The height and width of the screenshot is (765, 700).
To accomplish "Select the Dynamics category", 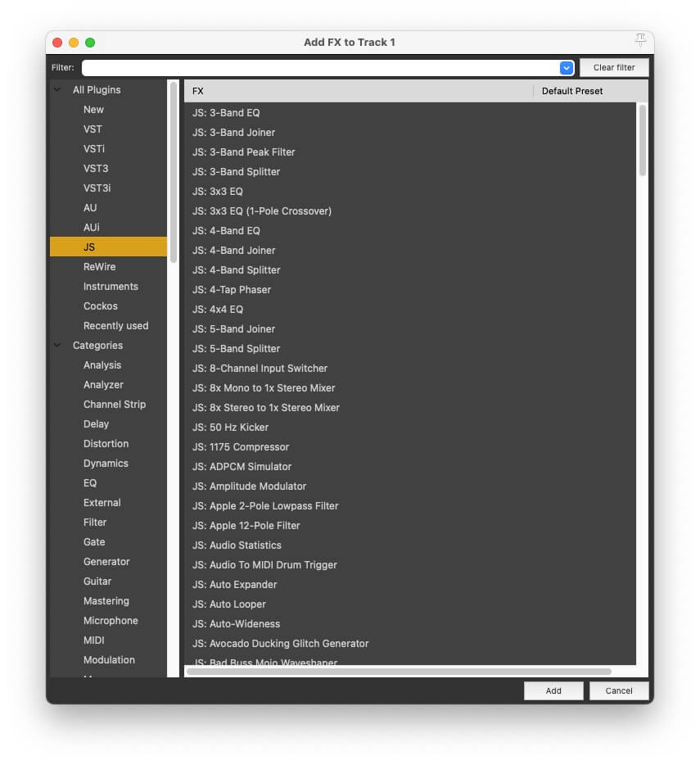I will 106,464.
